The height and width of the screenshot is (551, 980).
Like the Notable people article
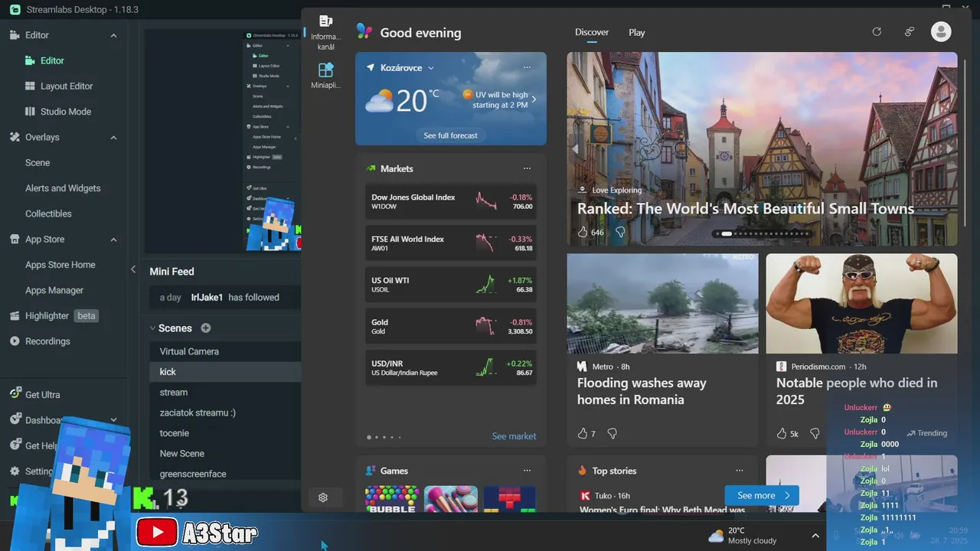coord(782,433)
